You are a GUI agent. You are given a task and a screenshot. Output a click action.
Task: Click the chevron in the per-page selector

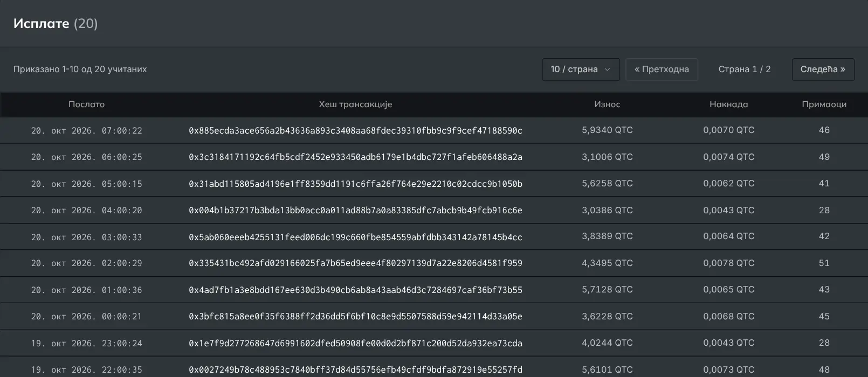(607, 69)
